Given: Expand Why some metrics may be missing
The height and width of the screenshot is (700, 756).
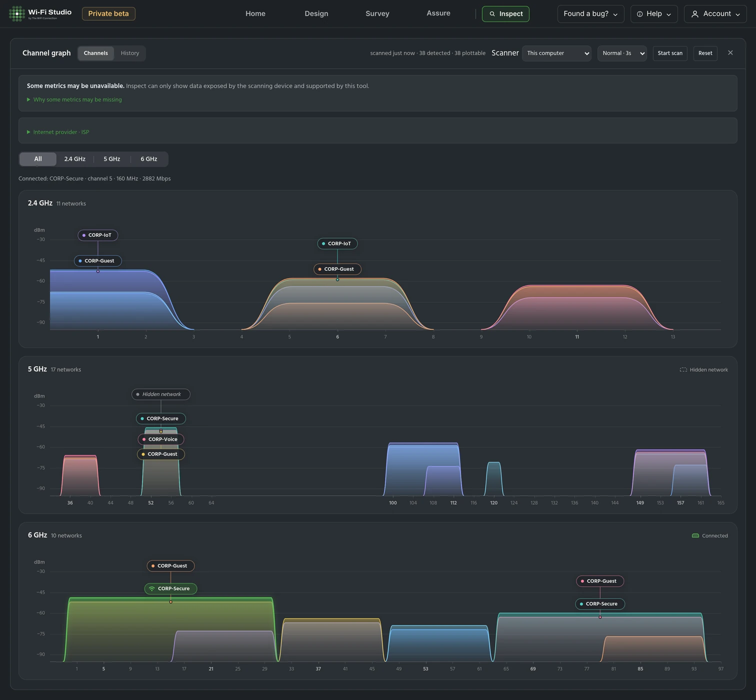Looking at the screenshot, I should click(74, 99).
